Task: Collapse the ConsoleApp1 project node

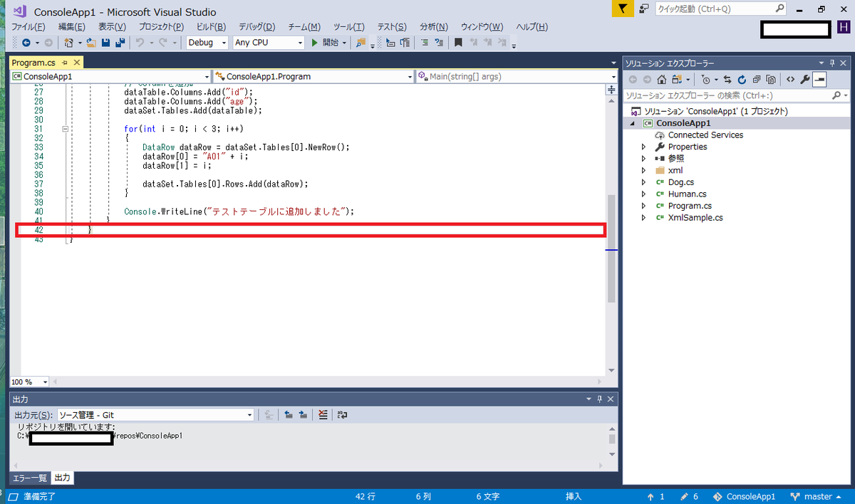Action: [x=632, y=123]
